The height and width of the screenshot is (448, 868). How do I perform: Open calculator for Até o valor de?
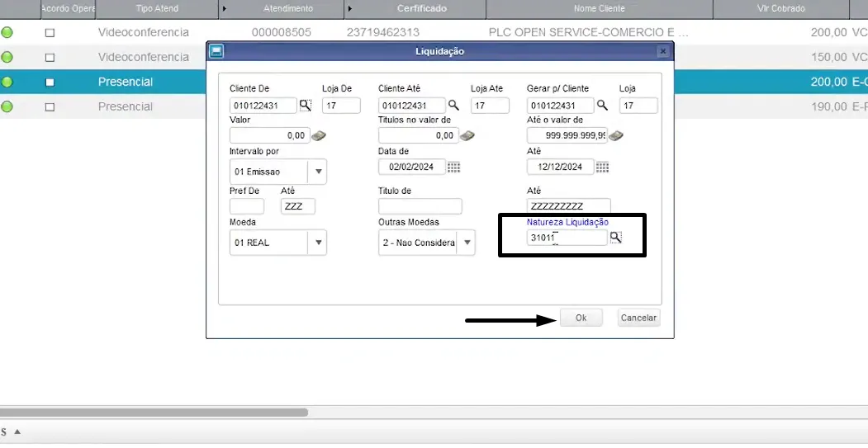tap(616, 135)
